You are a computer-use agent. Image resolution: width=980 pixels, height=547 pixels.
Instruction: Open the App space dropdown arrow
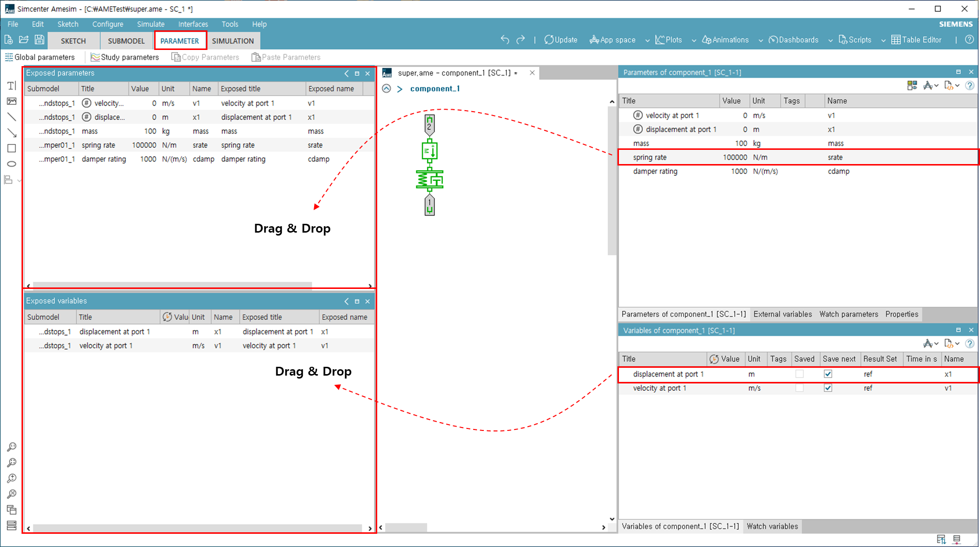pos(647,40)
